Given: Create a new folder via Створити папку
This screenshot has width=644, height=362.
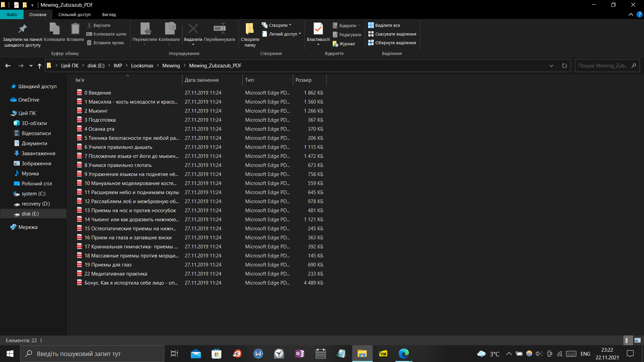Looking at the screenshot, I should tap(250, 35).
